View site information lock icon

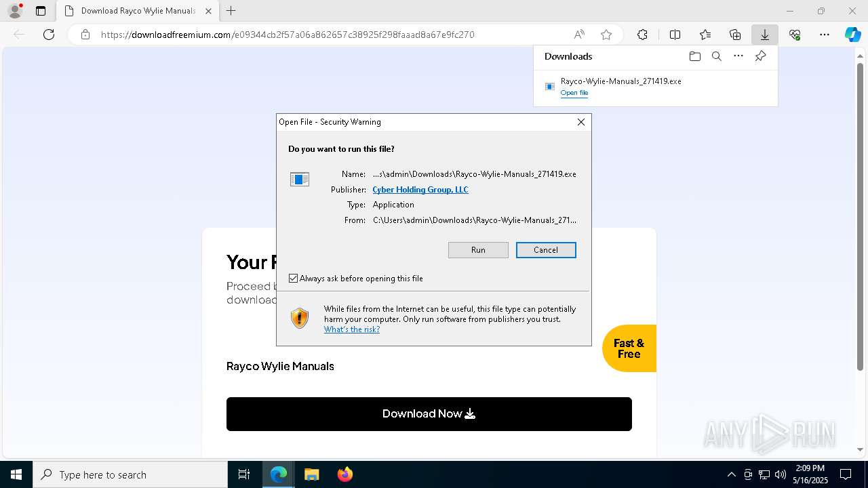pos(85,35)
